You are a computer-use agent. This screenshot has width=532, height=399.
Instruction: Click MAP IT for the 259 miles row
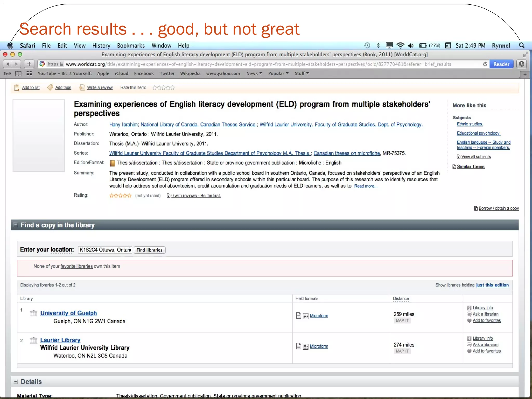pos(402,321)
